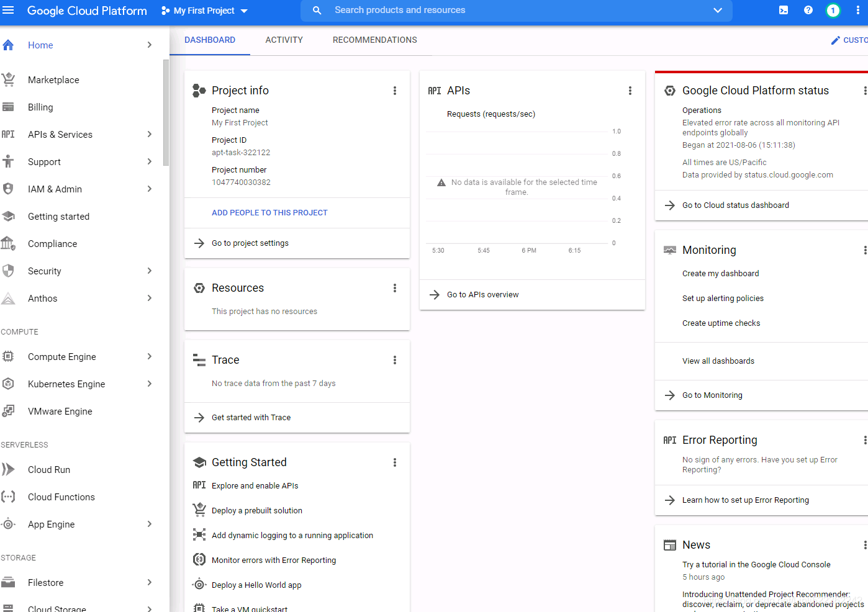The height and width of the screenshot is (612, 868).
Task: Activate Cloud Shell from top bar
Action: [x=784, y=11]
